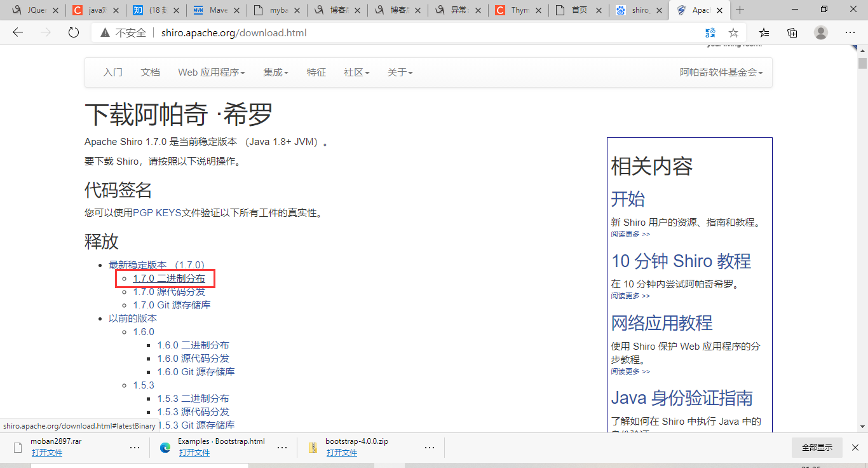Open the 1.6.0 Git 源存储库 link

tap(196, 372)
